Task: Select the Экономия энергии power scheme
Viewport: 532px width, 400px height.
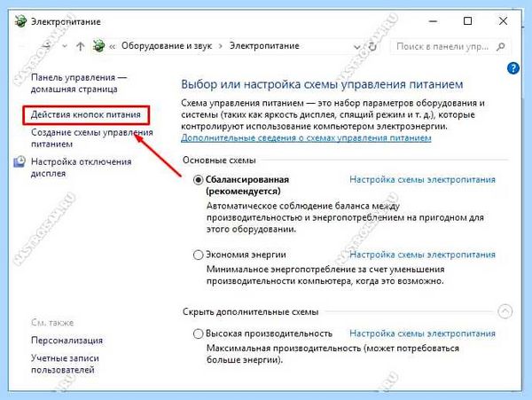Action: click(198, 255)
